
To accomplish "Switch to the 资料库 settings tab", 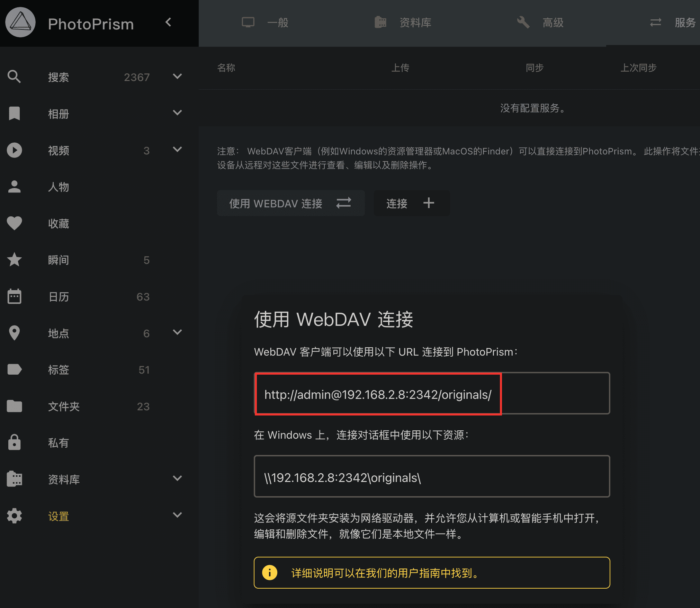I will click(x=403, y=23).
